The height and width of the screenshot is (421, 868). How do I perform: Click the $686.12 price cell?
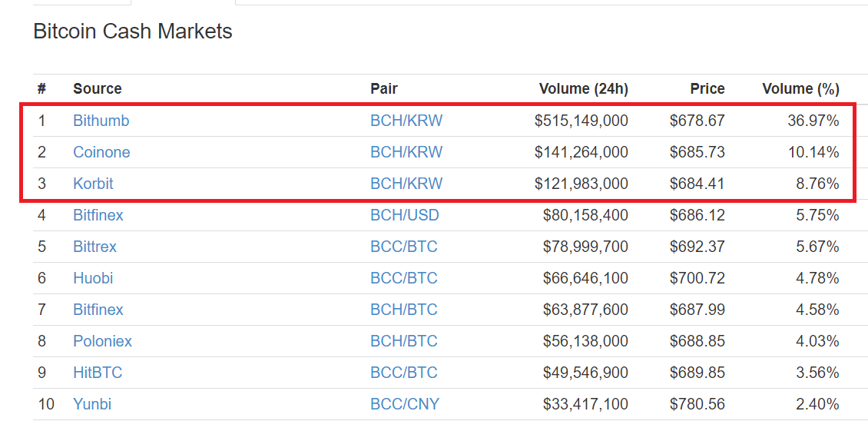pyautogui.click(x=697, y=215)
